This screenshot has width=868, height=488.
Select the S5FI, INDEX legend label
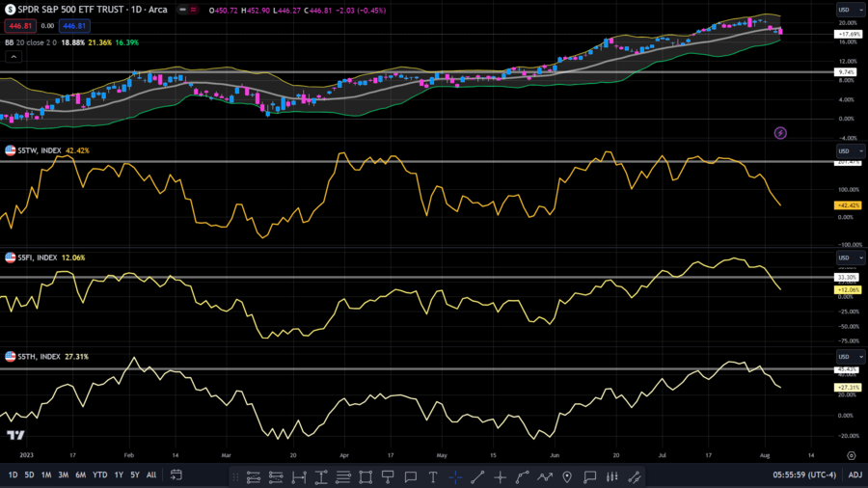tap(37, 258)
